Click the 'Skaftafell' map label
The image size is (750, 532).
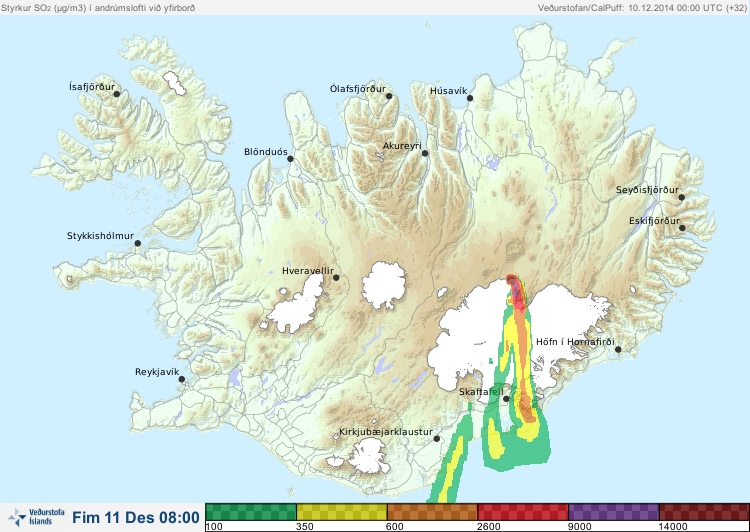481,392
